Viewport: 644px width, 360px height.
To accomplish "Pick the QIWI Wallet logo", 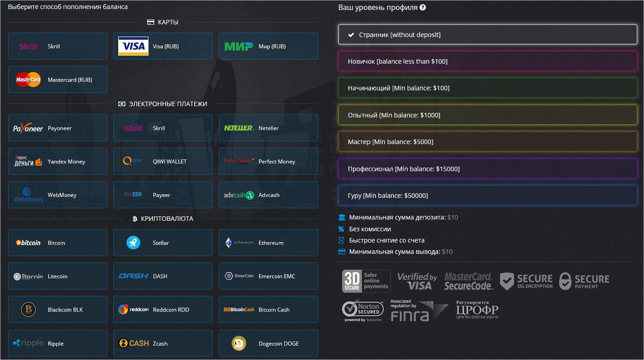I will [x=133, y=161].
